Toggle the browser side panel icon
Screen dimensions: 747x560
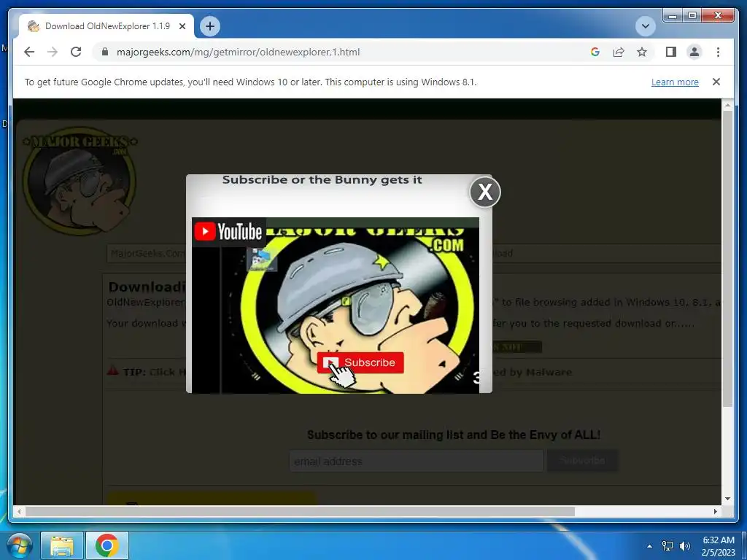click(x=671, y=52)
